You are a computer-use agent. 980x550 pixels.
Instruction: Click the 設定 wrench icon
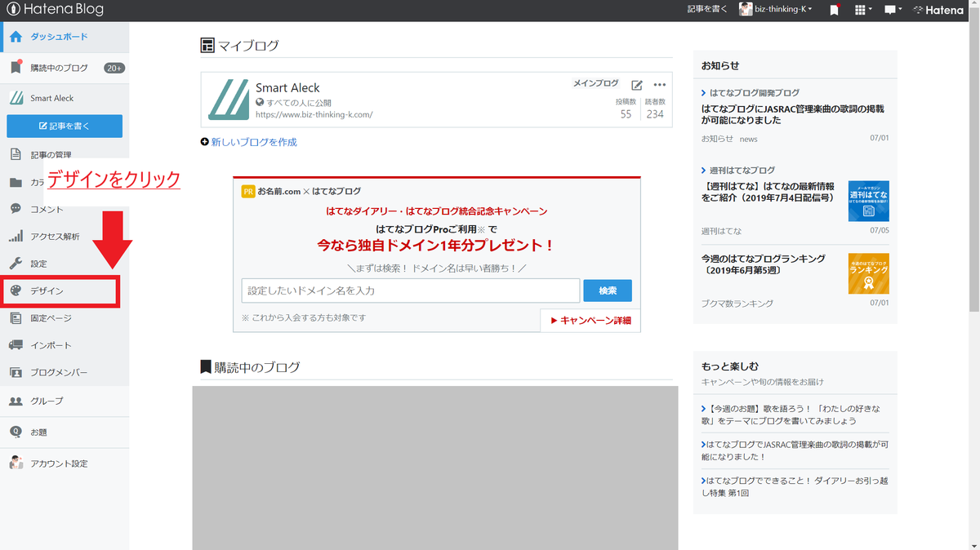(x=16, y=264)
